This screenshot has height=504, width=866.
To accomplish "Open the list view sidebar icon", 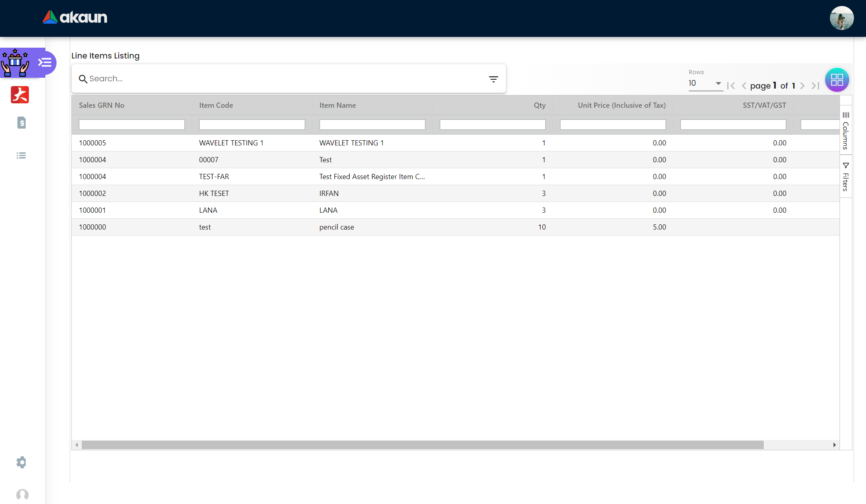I will (21, 155).
